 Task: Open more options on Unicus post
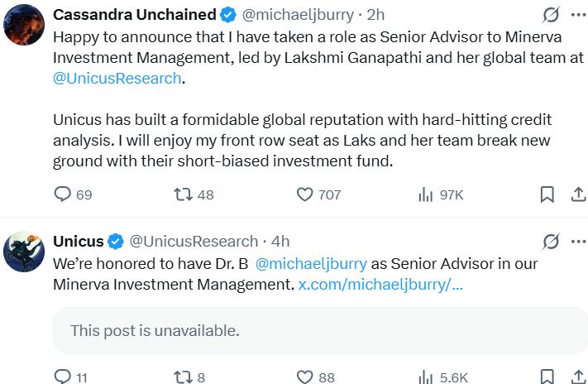coord(578,242)
